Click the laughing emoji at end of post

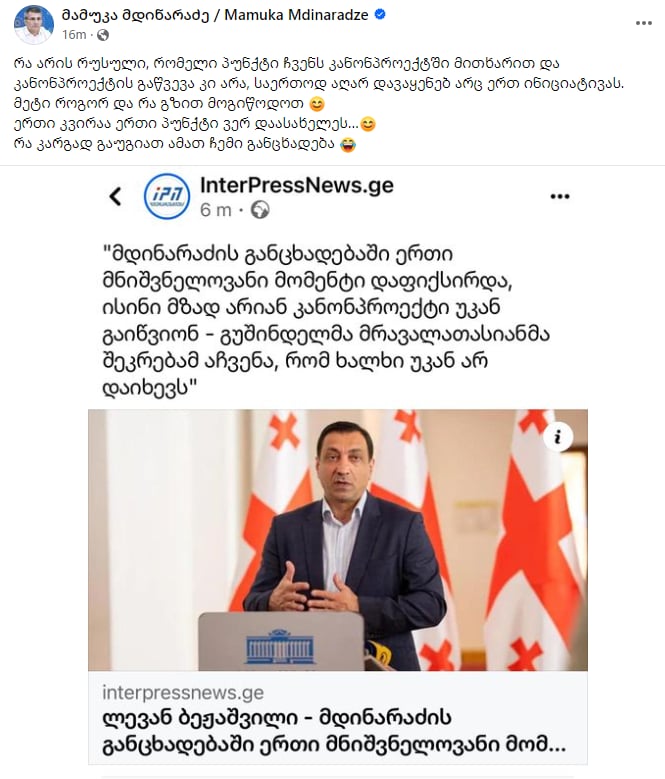click(348, 145)
